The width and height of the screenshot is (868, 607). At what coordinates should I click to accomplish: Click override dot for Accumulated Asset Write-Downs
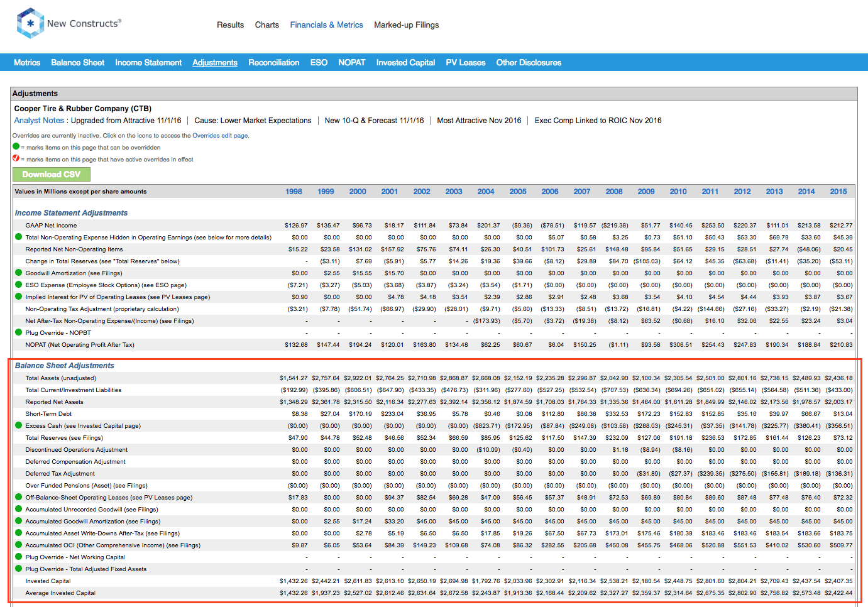click(18, 533)
